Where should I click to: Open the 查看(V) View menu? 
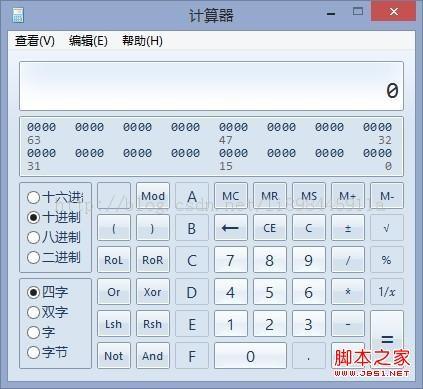coord(35,41)
